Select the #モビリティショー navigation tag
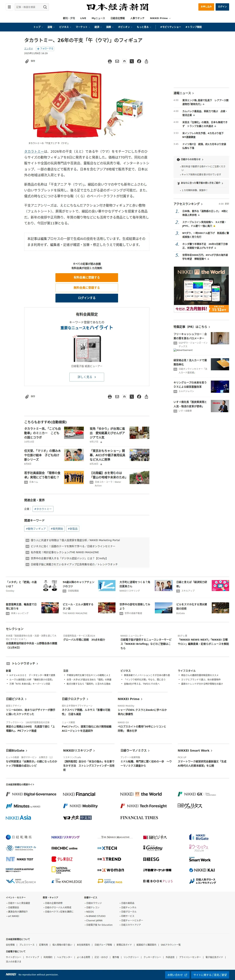This screenshot has height=980, width=235. pyautogui.click(x=171, y=27)
